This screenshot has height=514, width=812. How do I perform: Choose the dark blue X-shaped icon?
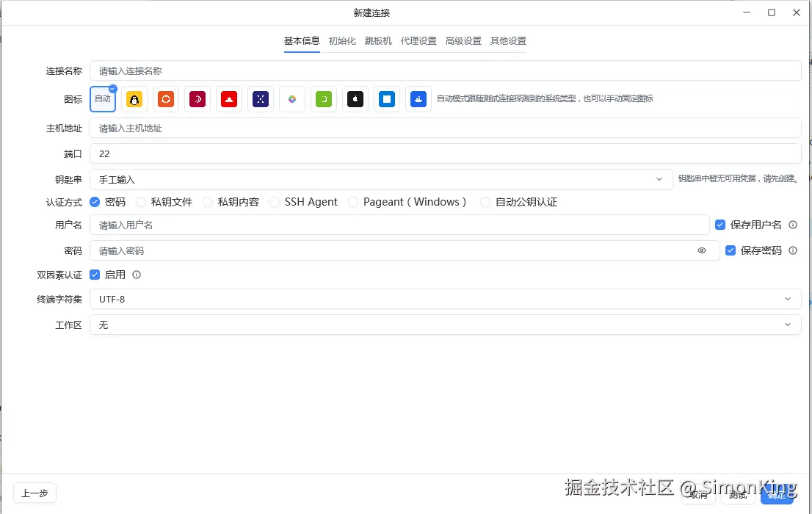point(261,99)
